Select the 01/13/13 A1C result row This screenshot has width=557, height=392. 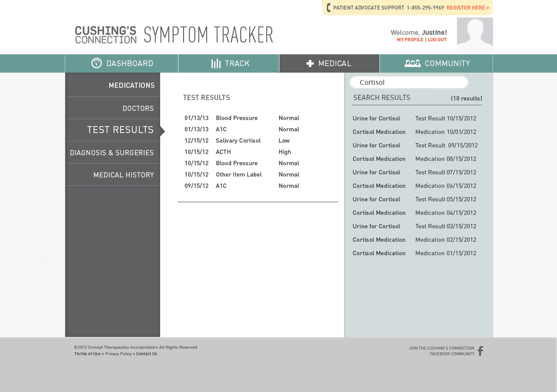tap(242, 129)
